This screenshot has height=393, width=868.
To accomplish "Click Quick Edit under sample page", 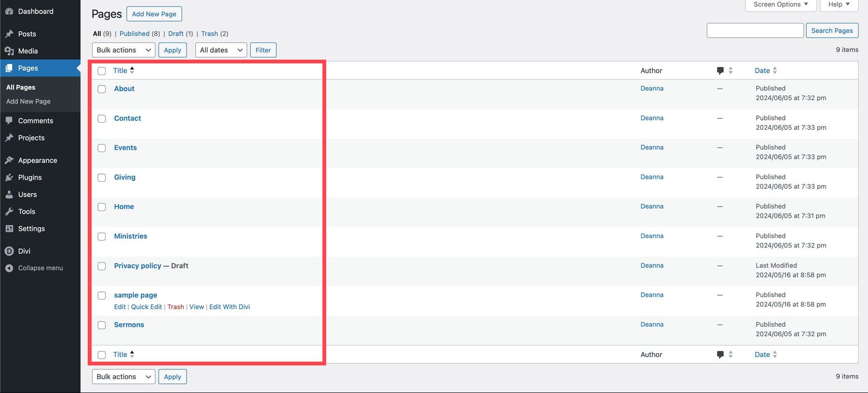I will (x=147, y=307).
